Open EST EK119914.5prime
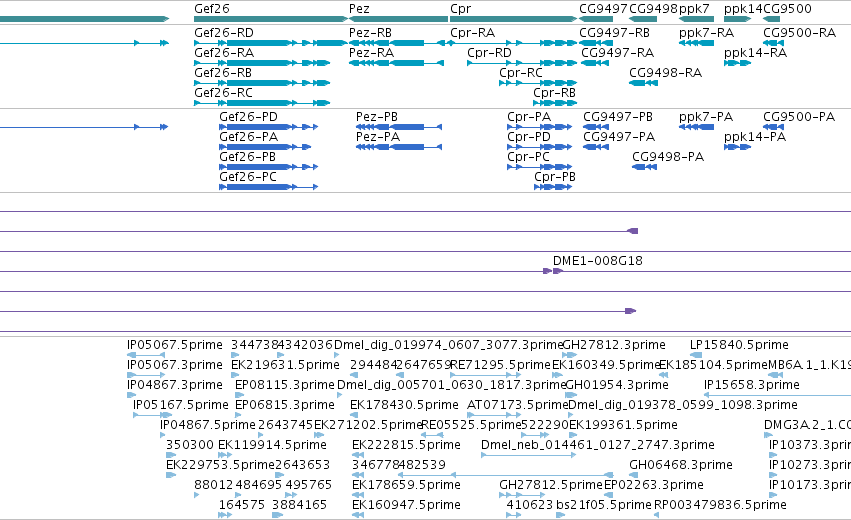 (272, 445)
